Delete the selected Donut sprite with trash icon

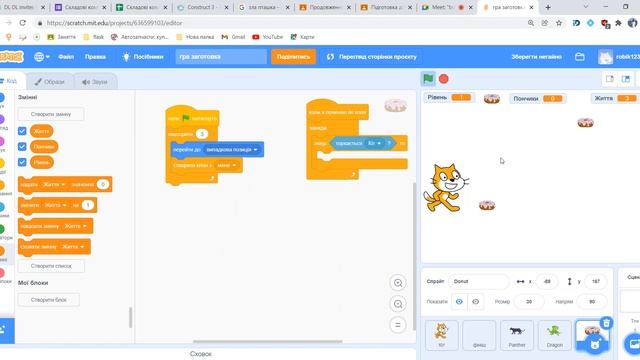click(x=606, y=323)
